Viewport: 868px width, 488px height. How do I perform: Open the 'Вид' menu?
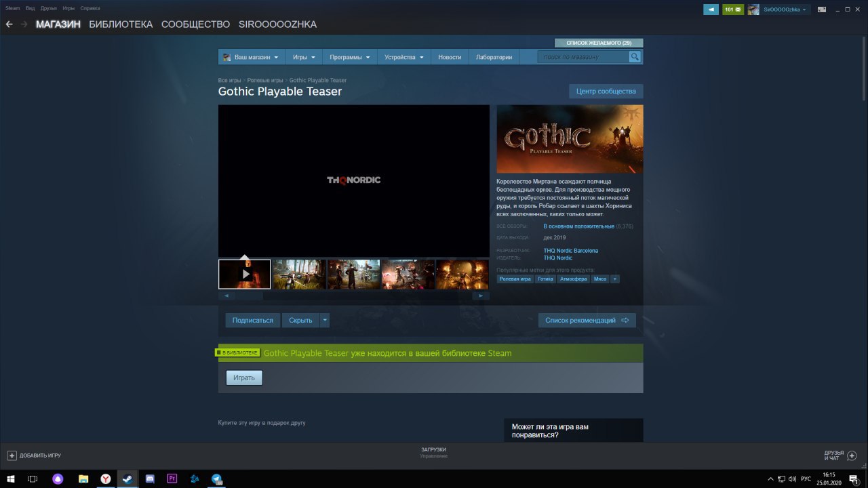(31, 8)
